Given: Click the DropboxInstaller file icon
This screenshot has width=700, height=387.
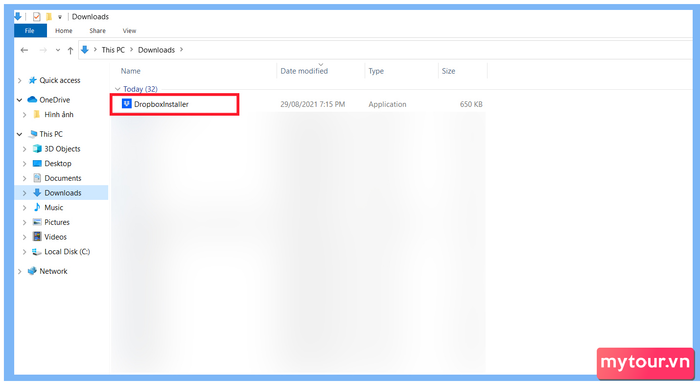Looking at the screenshot, I should click(x=126, y=104).
